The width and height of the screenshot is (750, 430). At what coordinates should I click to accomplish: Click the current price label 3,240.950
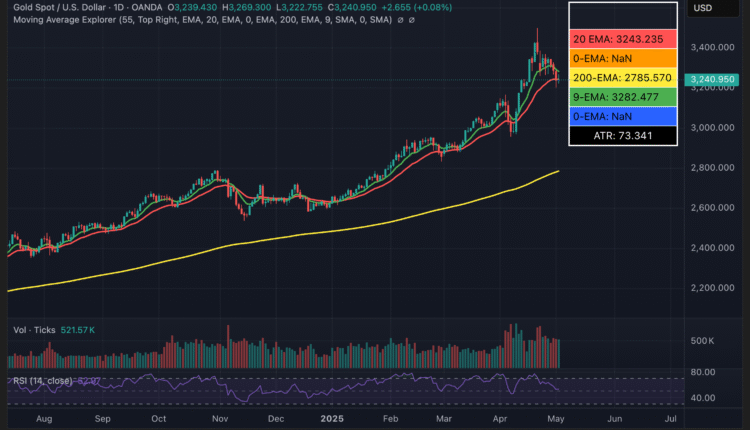712,79
